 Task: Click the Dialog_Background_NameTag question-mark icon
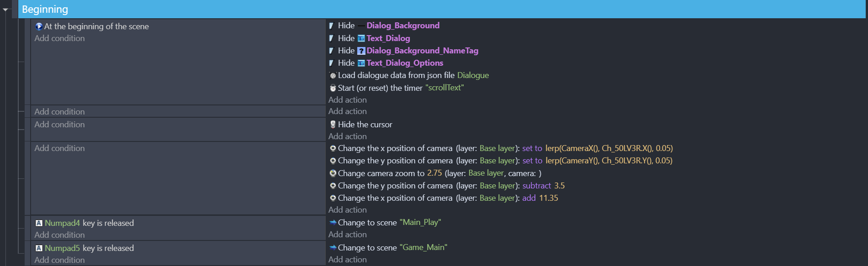click(361, 51)
